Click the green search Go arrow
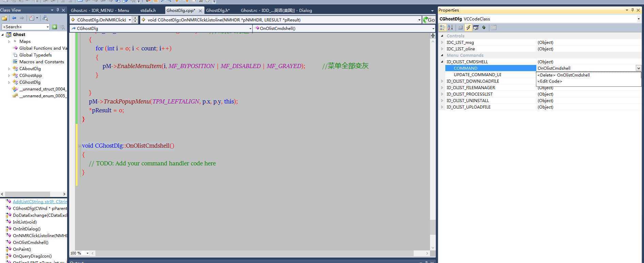Image resolution: width=644 pixels, height=263 pixels. tap(55, 27)
